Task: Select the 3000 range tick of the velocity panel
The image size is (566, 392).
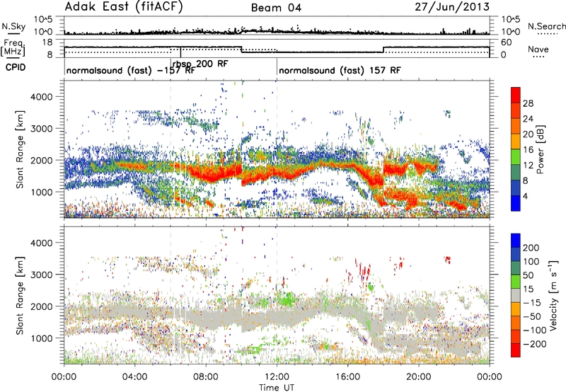Action: 41,275
